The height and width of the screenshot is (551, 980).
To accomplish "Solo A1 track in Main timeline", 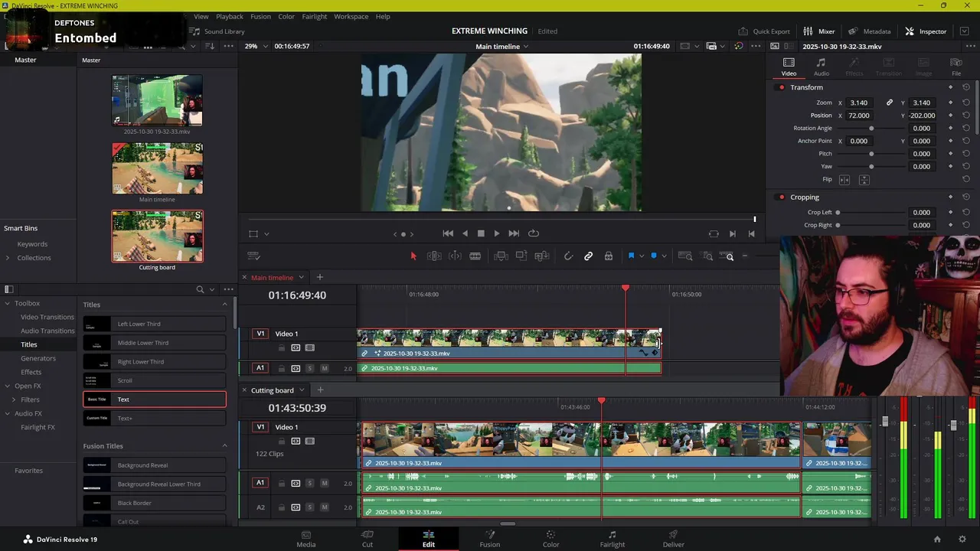I will pyautogui.click(x=309, y=369).
